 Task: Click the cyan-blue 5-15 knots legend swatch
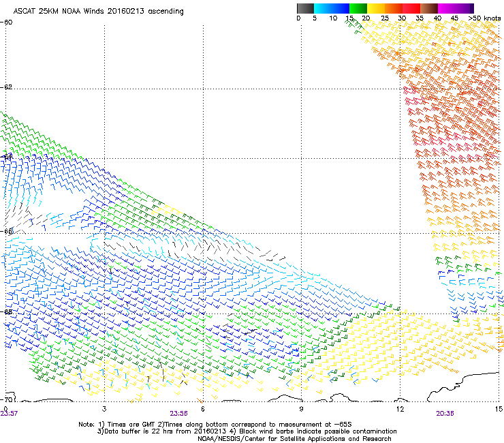point(332,8)
